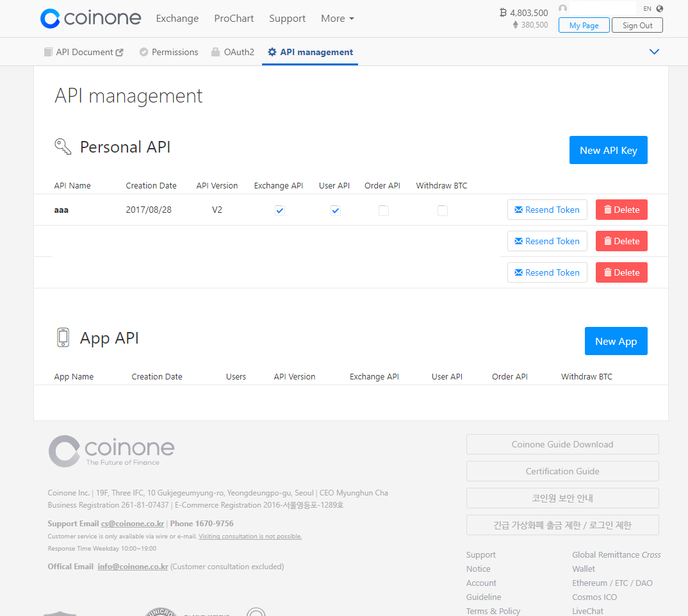The width and height of the screenshot is (688, 616).
Task: Open LiveChat footer link
Action: (587, 611)
